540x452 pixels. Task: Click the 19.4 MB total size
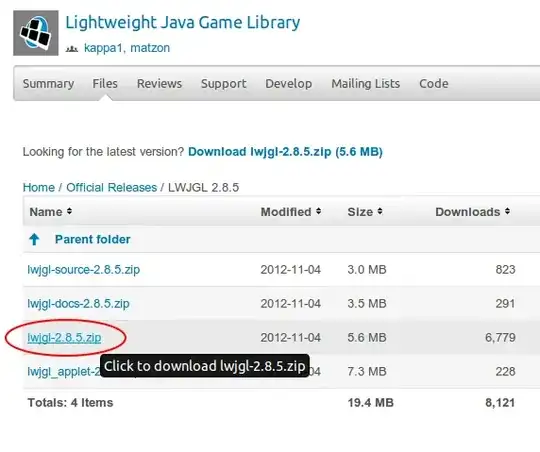click(371, 402)
